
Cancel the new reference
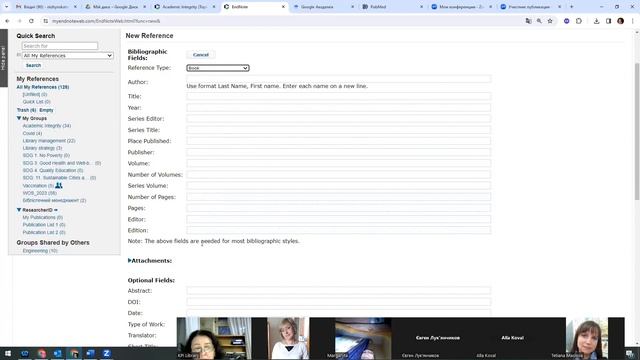coord(201,55)
